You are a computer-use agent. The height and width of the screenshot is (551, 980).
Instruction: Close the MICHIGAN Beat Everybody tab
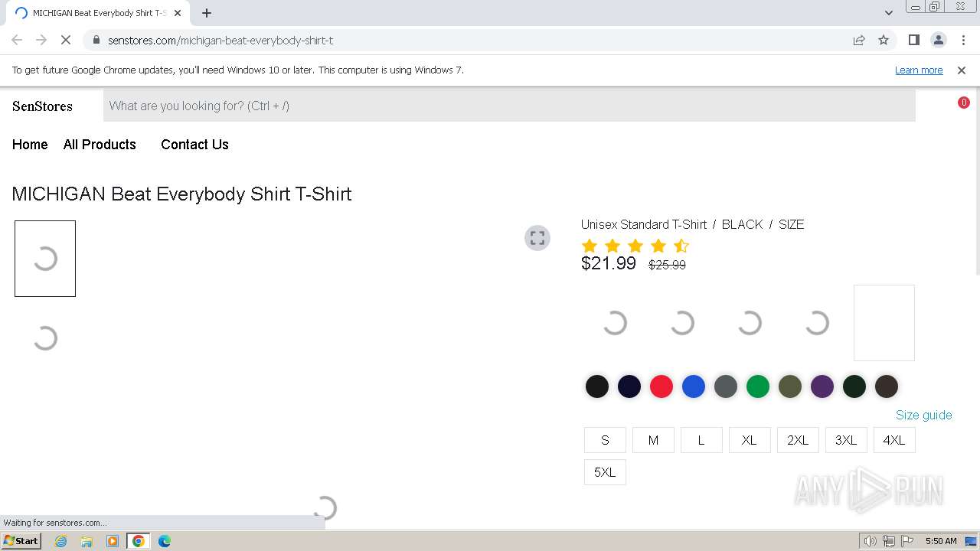coord(178,13)
